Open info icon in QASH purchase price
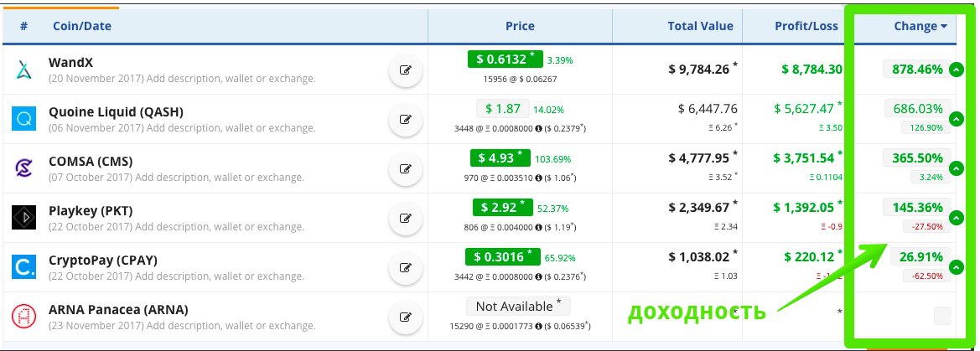This screenshot has height=351, width=980. (x=539, y=129)
